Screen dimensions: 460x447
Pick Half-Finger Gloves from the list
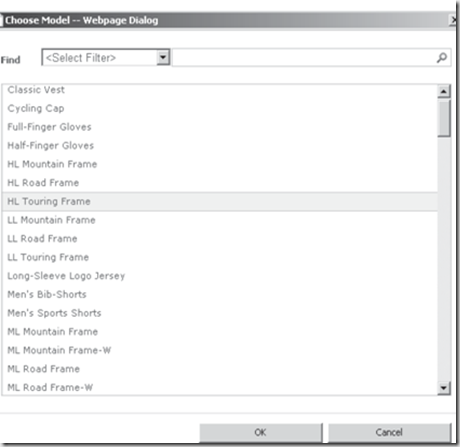[x=220, y=146]
